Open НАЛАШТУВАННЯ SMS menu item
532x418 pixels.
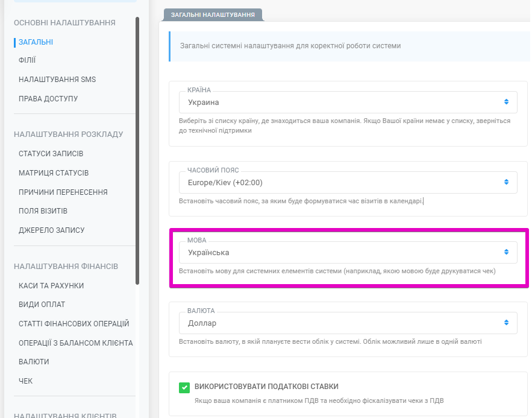pos(57,80)
